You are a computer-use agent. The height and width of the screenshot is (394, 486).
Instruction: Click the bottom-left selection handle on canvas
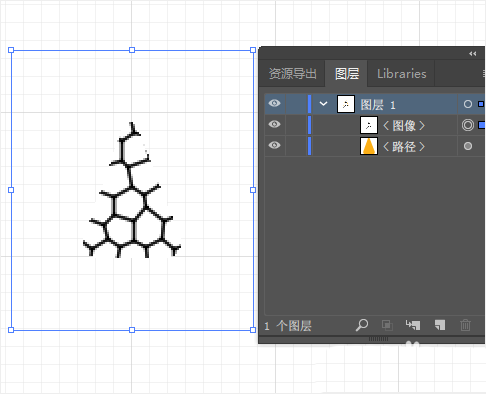point(11,330)
